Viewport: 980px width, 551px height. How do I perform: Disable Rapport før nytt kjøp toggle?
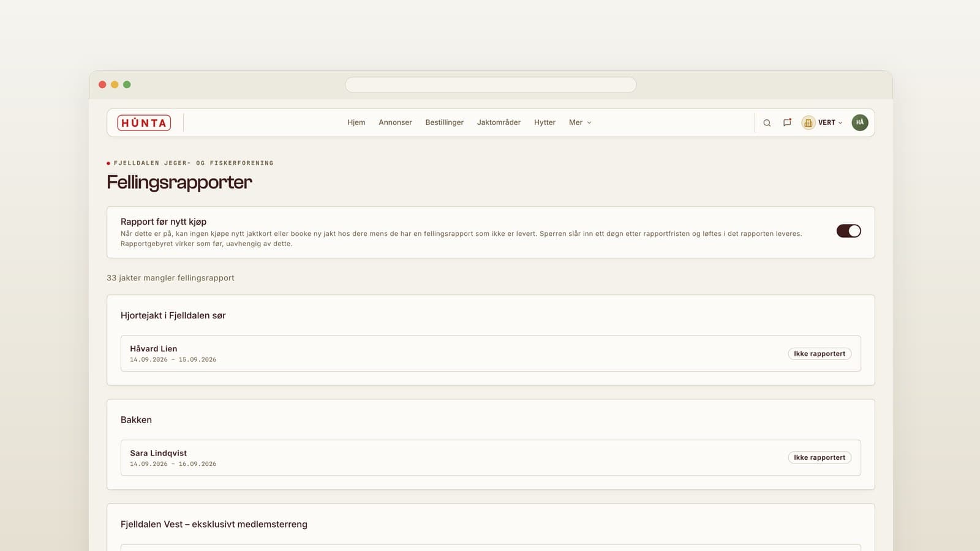pos(848,231)
